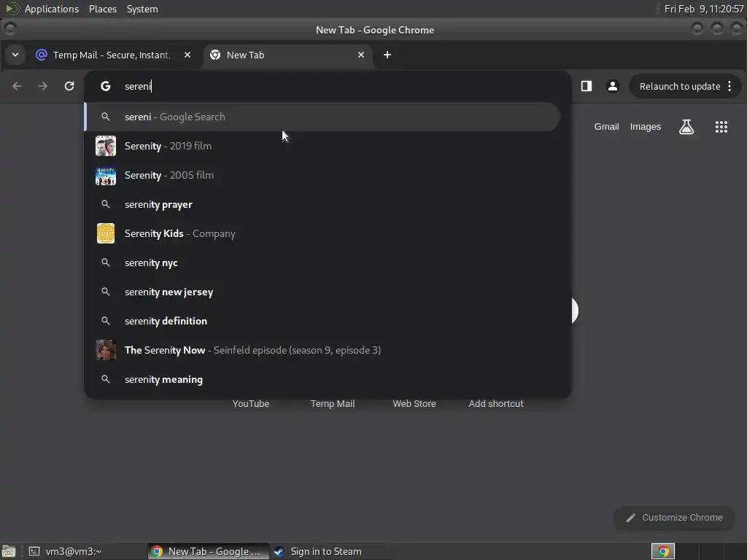Click the Chrome workspace icon in bottom panel
Screen dimensions: 747x560
coord(663,551)
